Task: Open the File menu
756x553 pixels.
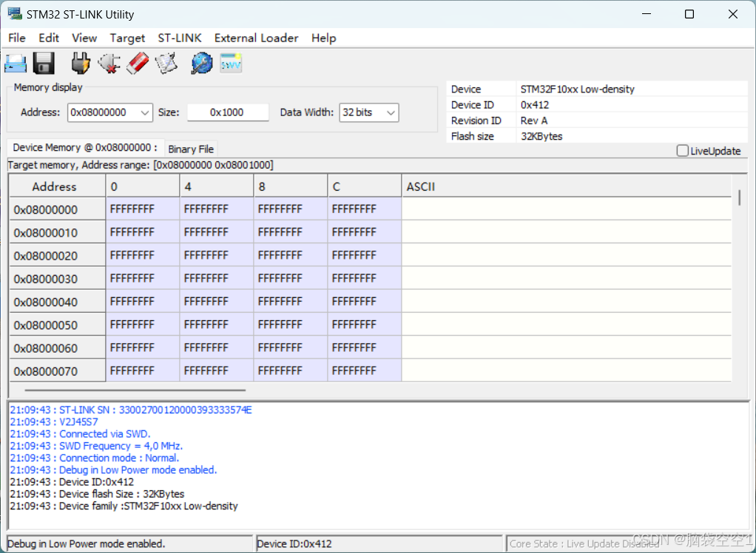Action: pos(17,38)
